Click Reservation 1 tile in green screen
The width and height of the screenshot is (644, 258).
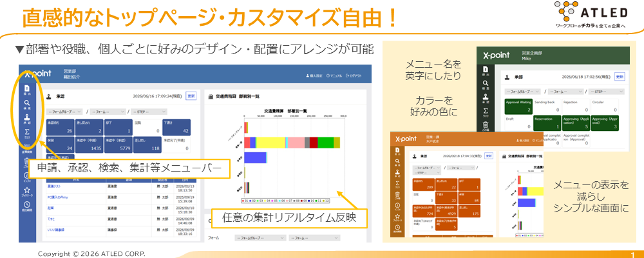point(547,123)
